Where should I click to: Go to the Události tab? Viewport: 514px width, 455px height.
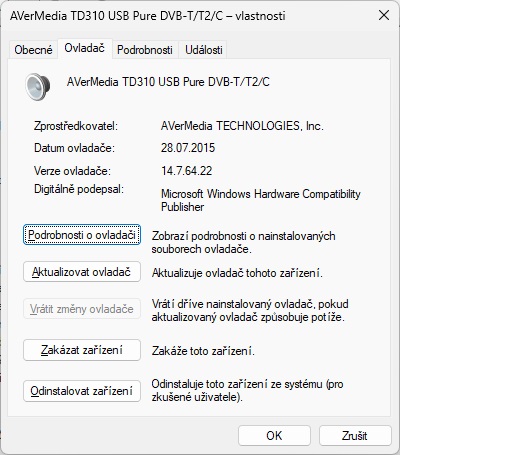click(204, 50)
